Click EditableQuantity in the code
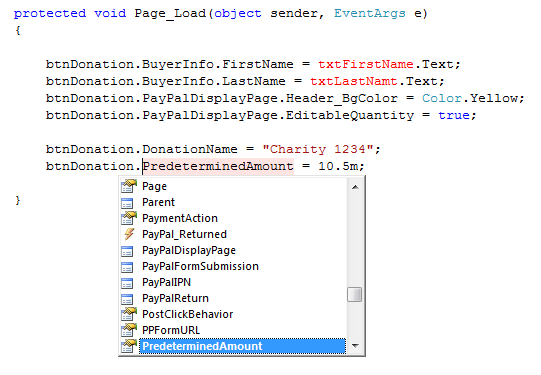 350,116
